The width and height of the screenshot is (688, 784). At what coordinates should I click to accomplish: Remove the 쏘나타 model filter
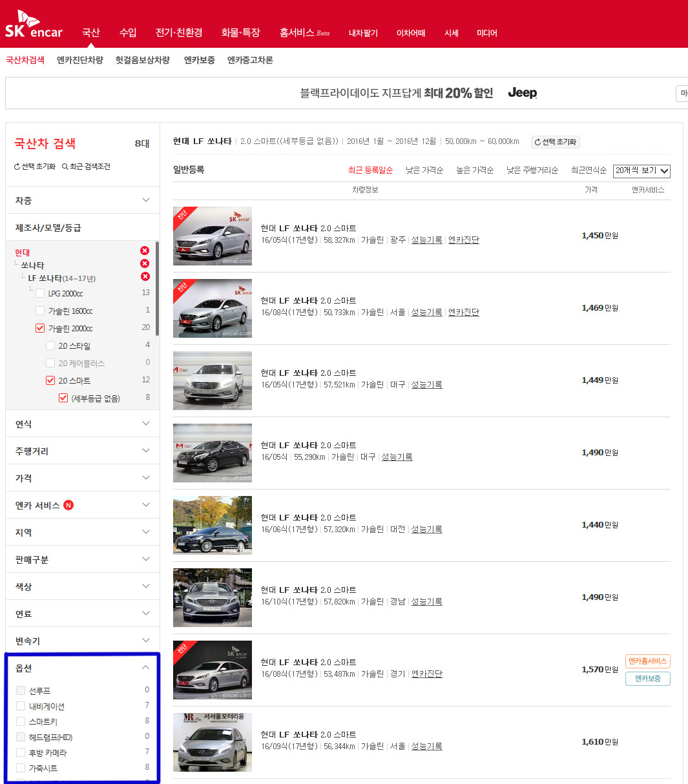[145, 263]
